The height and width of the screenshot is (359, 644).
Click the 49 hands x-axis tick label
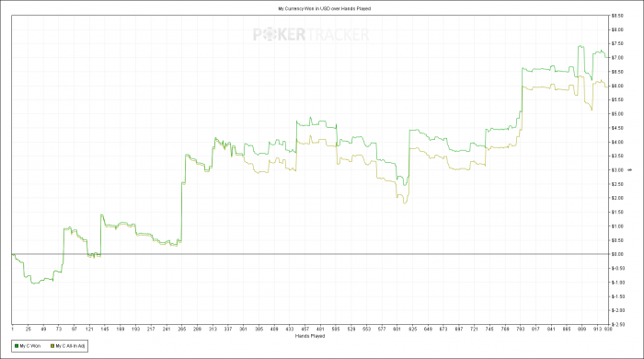[x=43, y=330]
